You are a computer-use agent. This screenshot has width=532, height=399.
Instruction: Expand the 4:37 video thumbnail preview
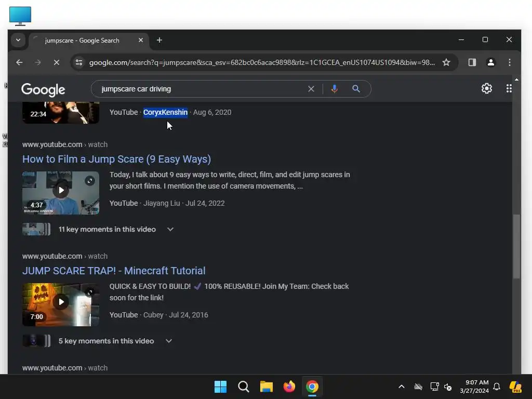coord(89,181)
